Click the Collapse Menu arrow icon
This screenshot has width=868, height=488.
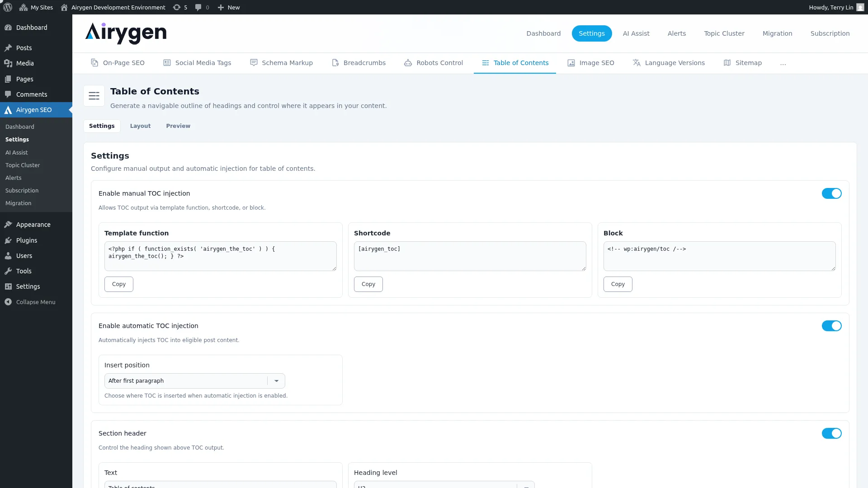point(8,302)
